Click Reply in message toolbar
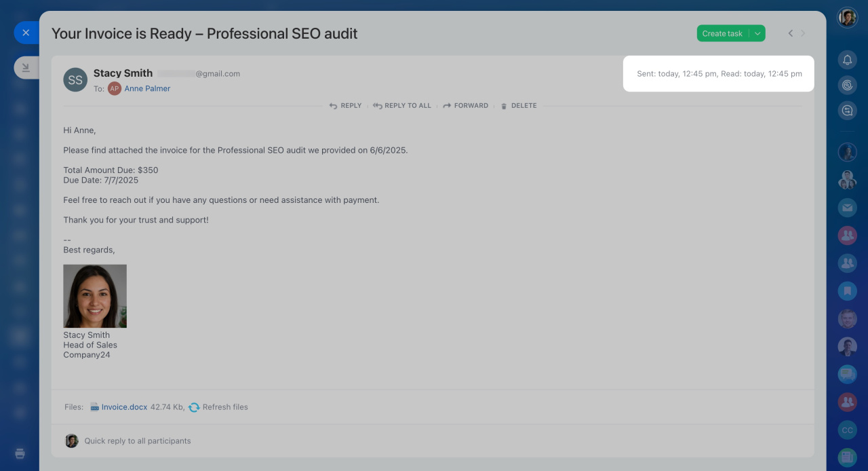 tap(345, 106)
